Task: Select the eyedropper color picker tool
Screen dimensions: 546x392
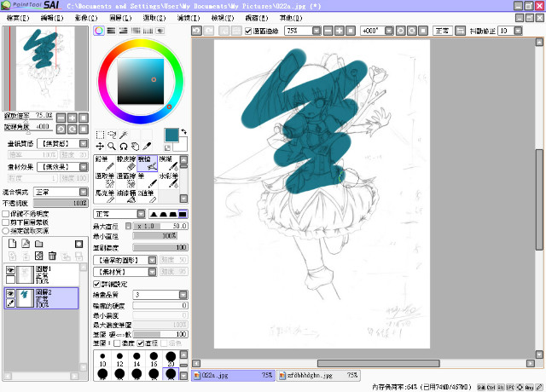Action: (x=148, y=147)
